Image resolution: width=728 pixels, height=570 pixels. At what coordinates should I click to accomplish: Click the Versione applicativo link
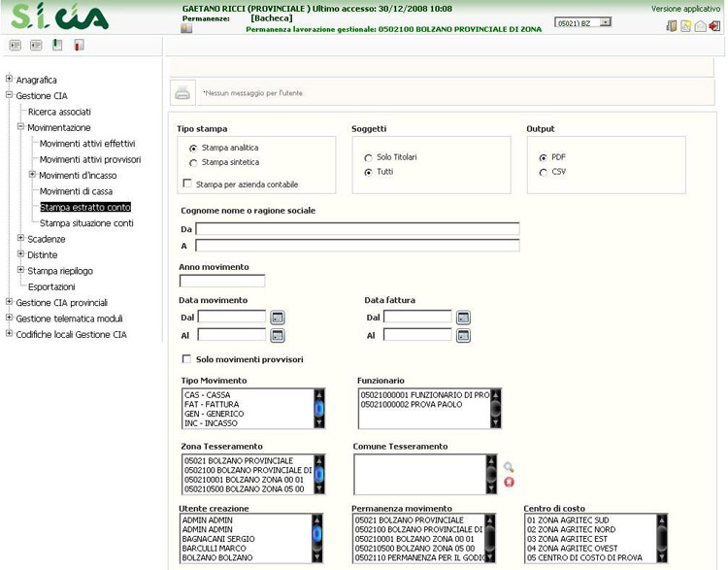(685, 9)
